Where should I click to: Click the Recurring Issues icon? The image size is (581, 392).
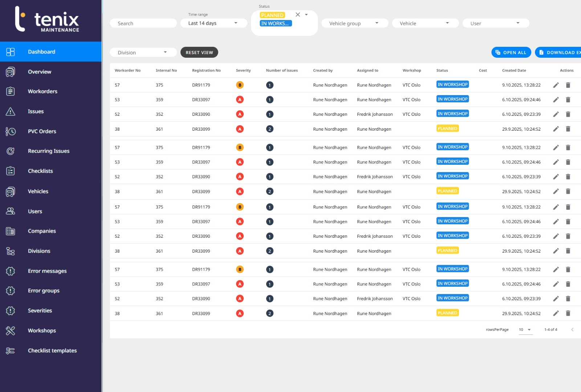[x=11, y=151]
